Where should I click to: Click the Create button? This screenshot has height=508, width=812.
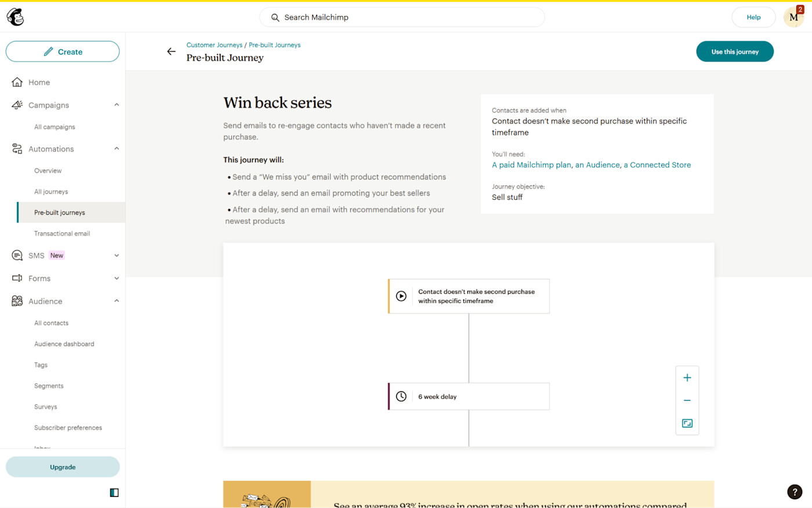63,52
